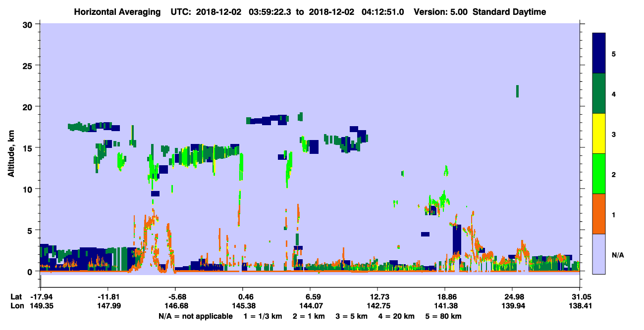Screen dimensions: 644x330
Task: Click the latitude value '-17.94'
Action: [x=40, y=297]
